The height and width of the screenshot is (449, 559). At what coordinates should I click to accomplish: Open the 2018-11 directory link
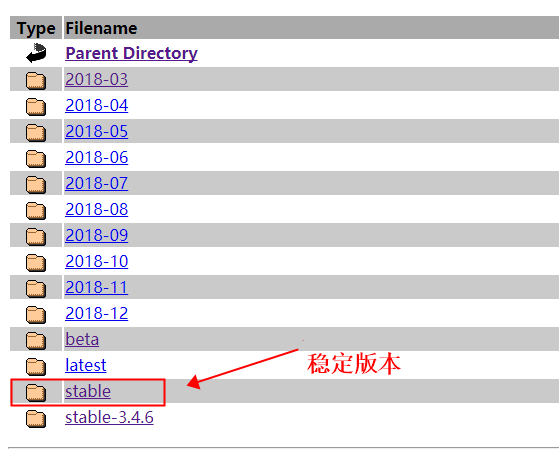coord(97,287)
